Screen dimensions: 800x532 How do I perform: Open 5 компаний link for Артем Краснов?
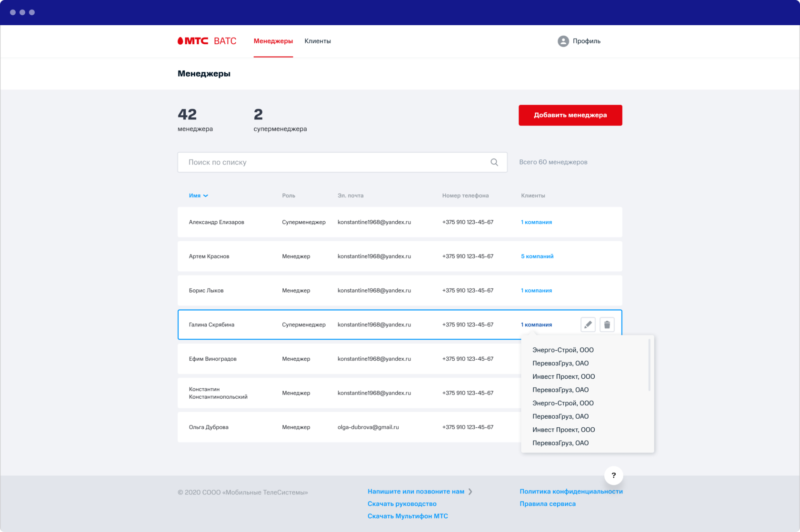[537, 256]
